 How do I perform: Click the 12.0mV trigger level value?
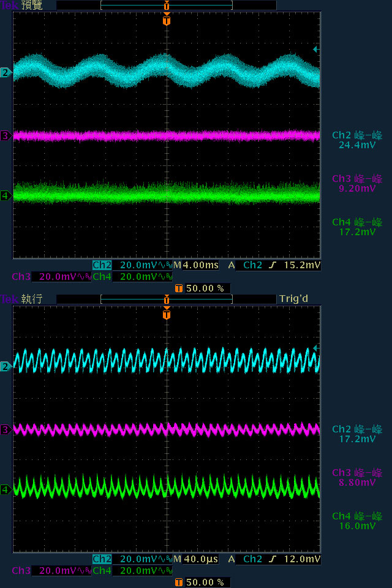point(302,559)
